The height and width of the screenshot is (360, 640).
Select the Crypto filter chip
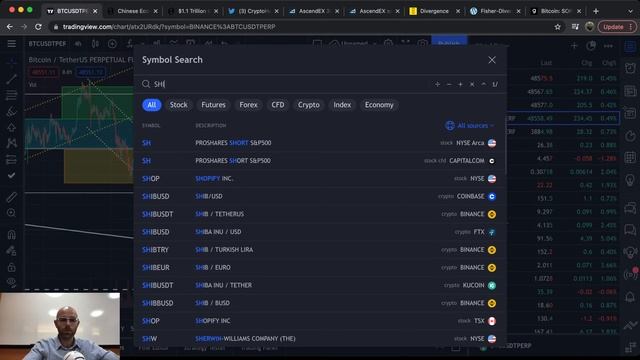[x=309, y=105]
